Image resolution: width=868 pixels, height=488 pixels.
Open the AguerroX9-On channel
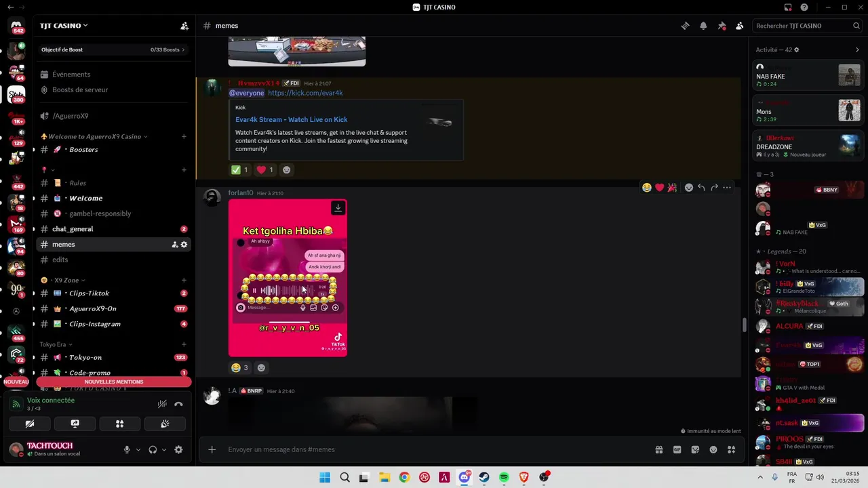coord(113,308)
